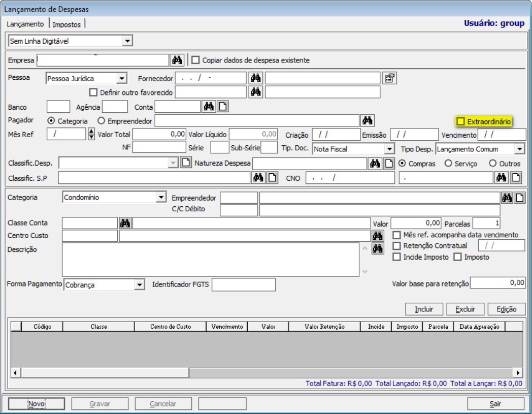This screenshot has width=532, height=414.
Task: Create new Conta using the page icon
Action: (x=222, y=106)
